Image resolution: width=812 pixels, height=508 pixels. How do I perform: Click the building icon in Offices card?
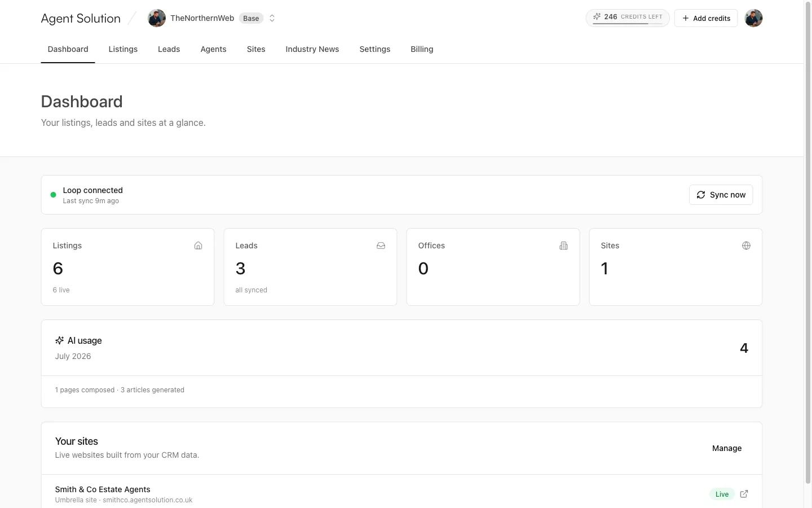pos(563,246)
